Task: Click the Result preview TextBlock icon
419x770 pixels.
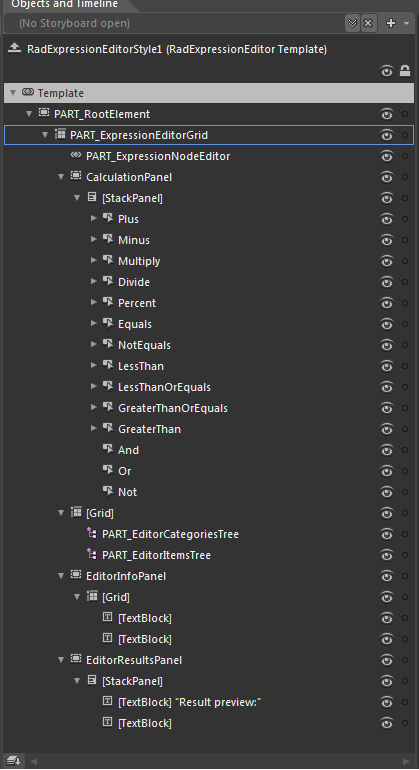Action: 108,701
